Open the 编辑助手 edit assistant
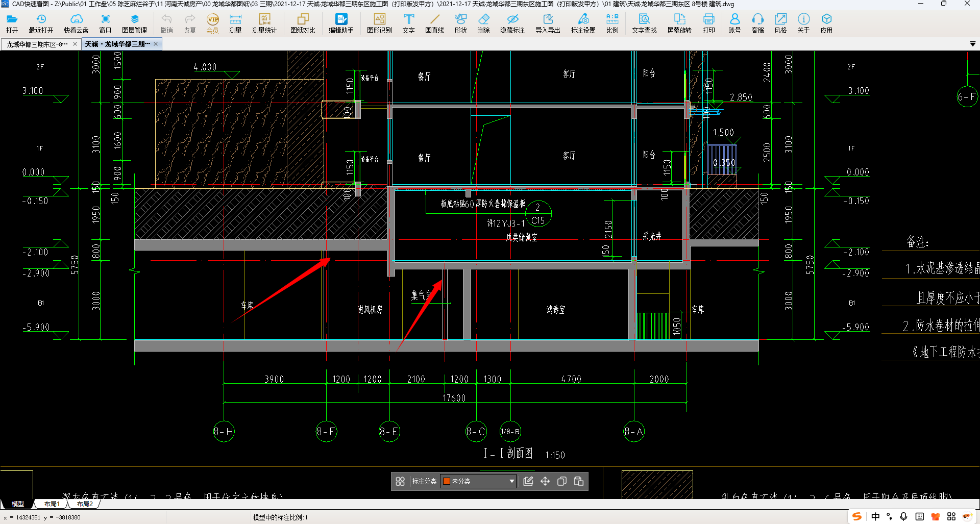The height and width of the screenshot is (524, 980). coord(341,23)
